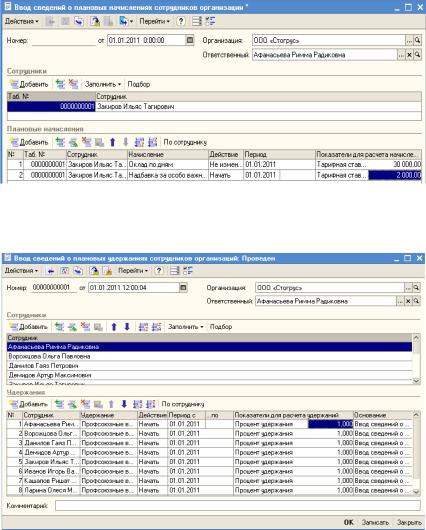Click Подбор in deductions window
This screenshot has width=426, height=530.
coord(221,327)
